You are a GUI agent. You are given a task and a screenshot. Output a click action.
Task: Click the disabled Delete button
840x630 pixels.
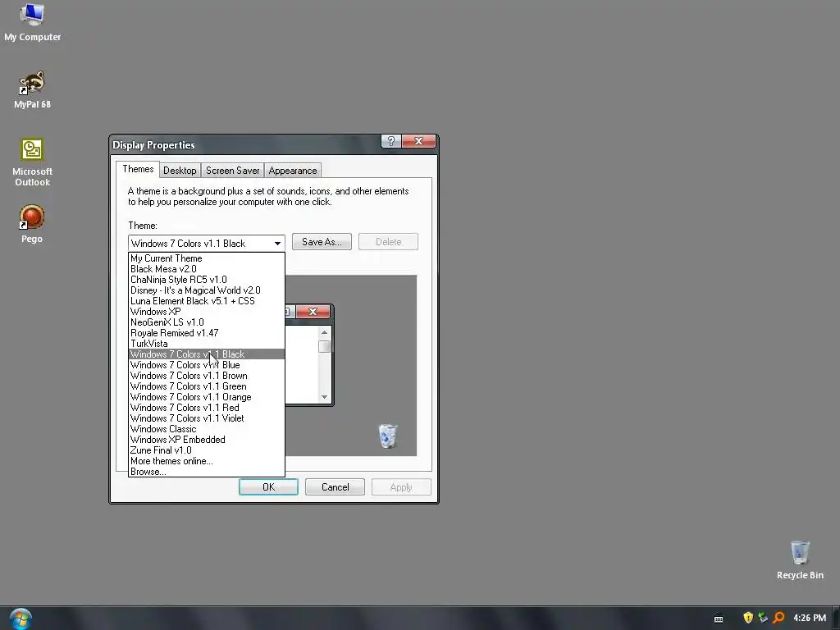coord(388,242)
